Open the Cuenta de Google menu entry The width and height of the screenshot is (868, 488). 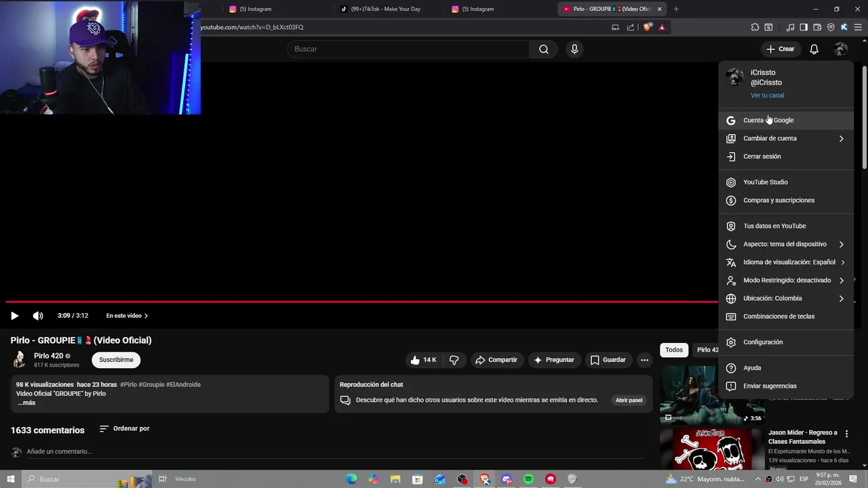tap(786, 120)
